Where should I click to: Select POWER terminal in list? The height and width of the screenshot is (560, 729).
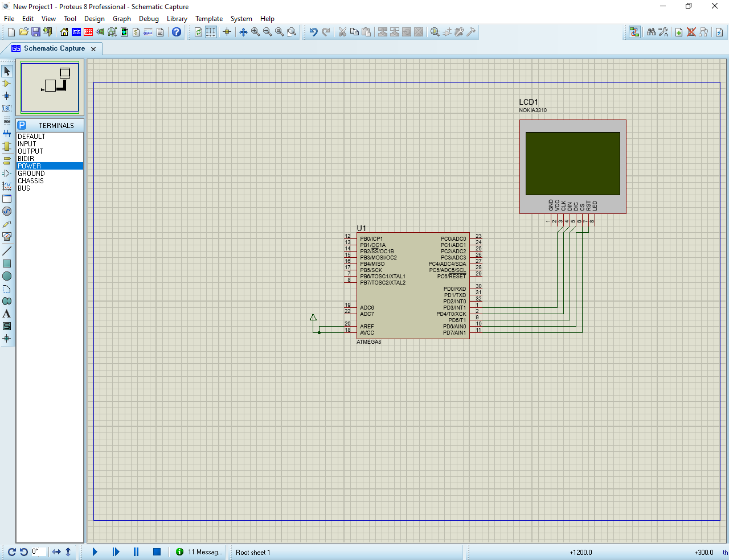pyautogui.click(x=50, y=166)
